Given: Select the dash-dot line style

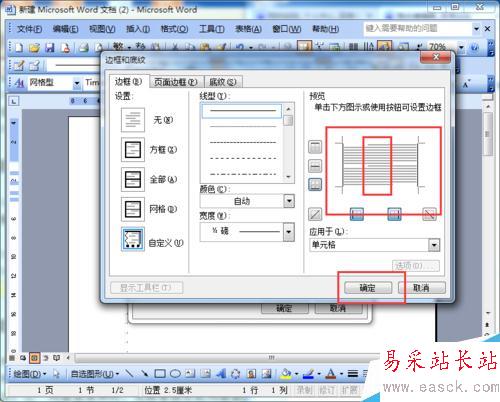Looking at the screenshot, I should pyautogui.click(x=243, y=174).
